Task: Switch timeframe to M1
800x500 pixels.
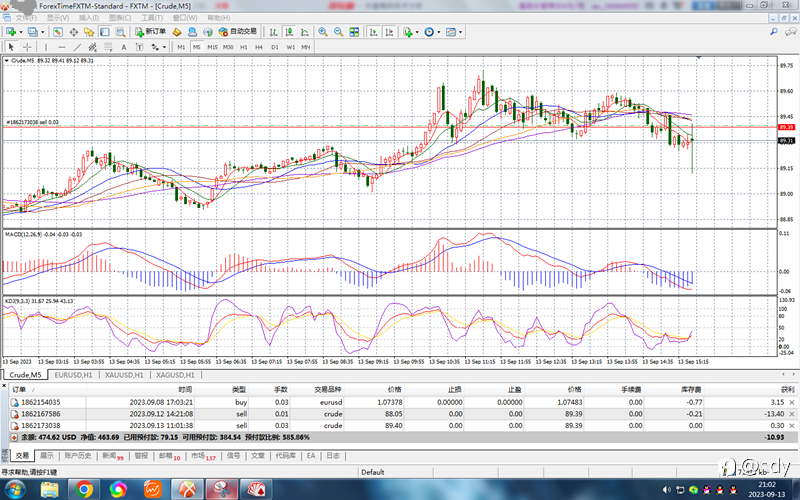Action: [181, 47]
